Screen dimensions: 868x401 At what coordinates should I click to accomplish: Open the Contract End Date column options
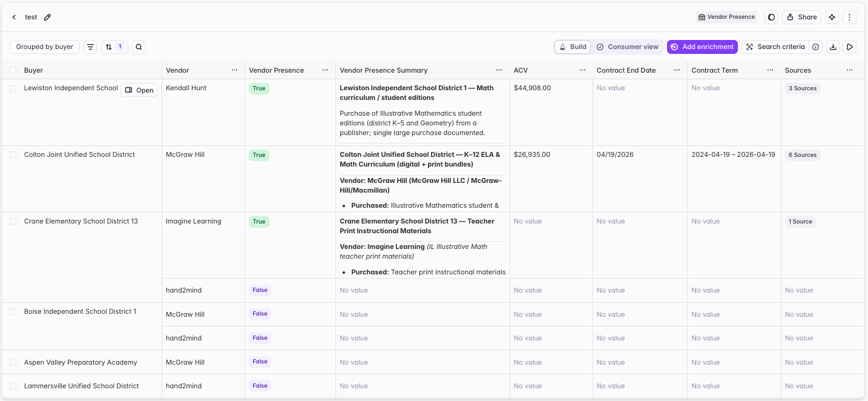tap(677, 70)
